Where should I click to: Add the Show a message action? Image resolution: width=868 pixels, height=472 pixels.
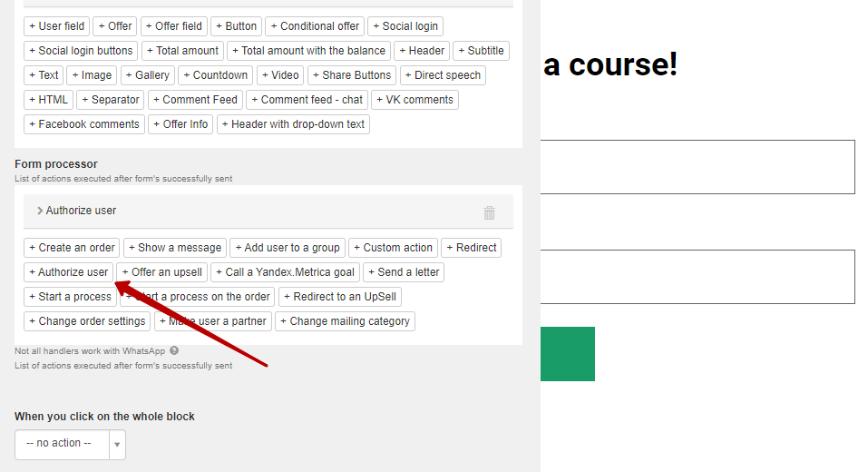[x=175, y=248]
